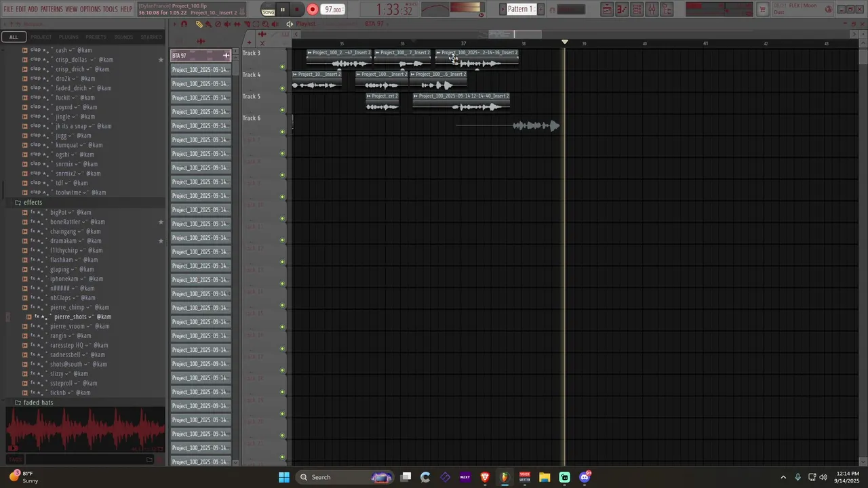Click the playlist horizontal scrollbar thumb
868x488 pixels.
pos(515,34)
